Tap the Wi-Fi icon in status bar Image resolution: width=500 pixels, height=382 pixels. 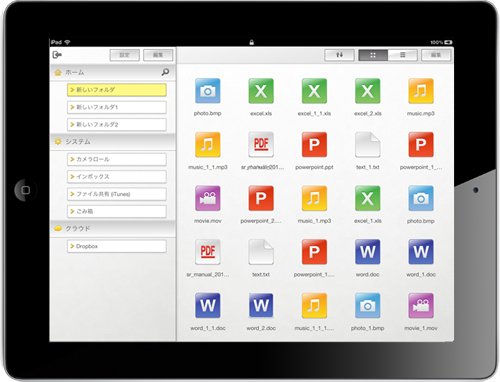click(x=68, y=42)
